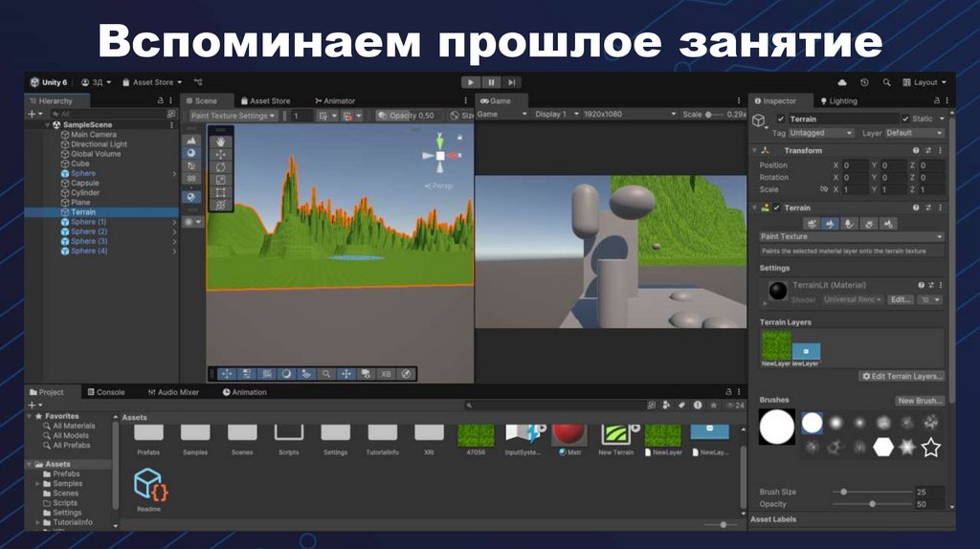
Task: Select the Paint Details icon in Inspector
Action: pos(869,224)
